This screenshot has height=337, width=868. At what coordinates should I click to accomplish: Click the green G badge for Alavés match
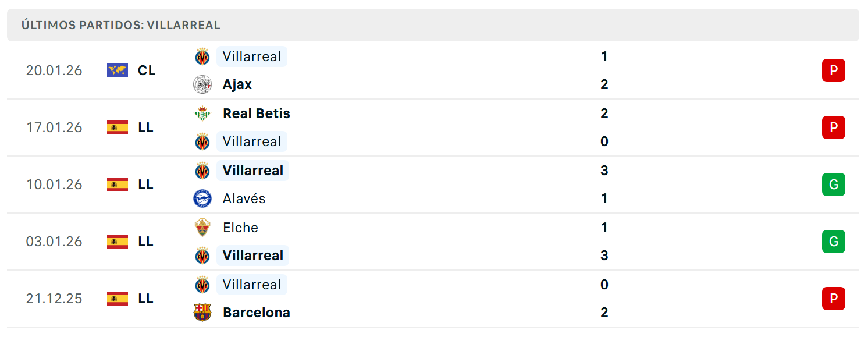click(x=833, y=185)
